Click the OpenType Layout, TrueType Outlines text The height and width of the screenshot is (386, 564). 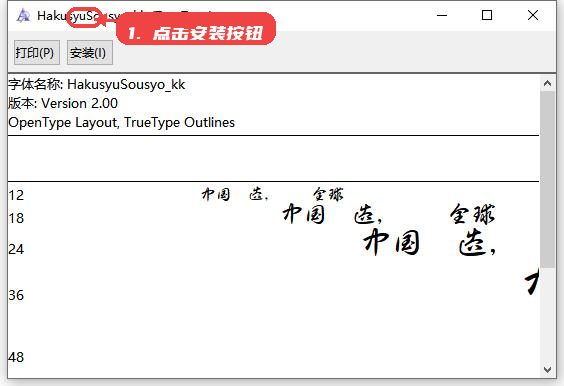coord(122,123)
